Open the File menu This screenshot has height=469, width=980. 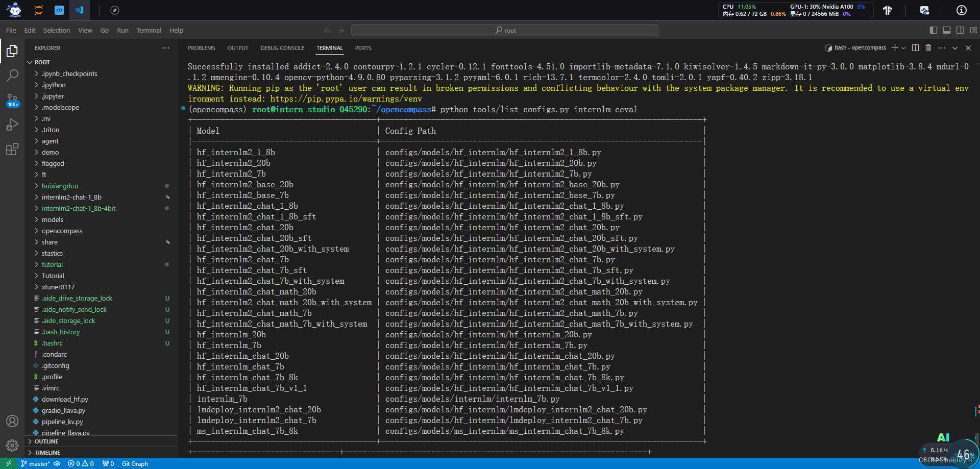(11, 30)
